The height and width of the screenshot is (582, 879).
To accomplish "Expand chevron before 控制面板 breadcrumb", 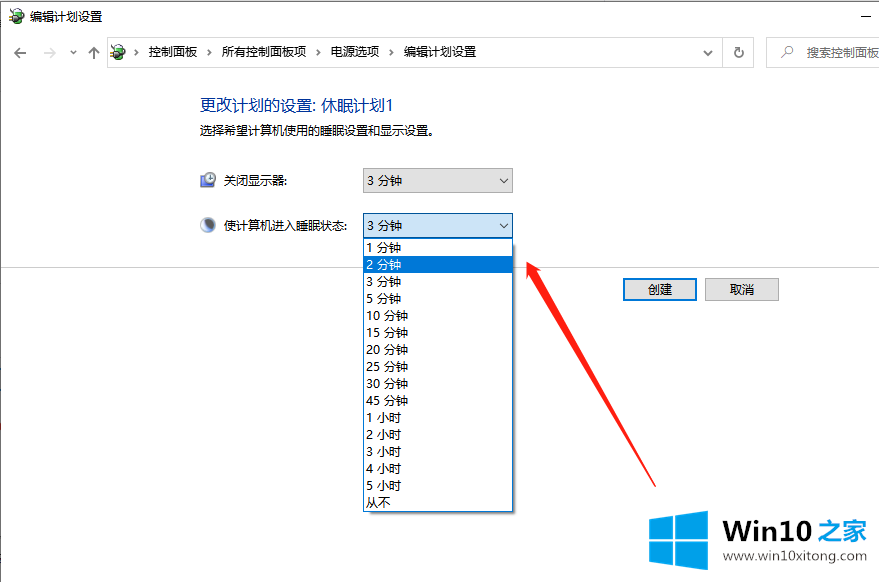I will pyautogui.click(x=136, y=53).
